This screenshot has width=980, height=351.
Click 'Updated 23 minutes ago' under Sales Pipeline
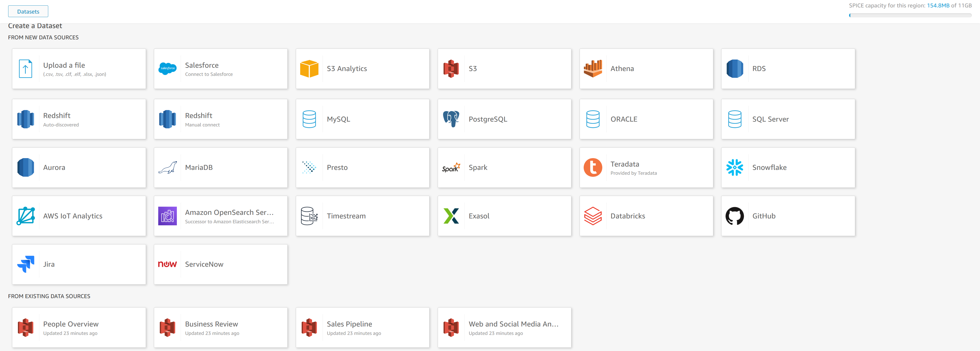tap(354, 333)
